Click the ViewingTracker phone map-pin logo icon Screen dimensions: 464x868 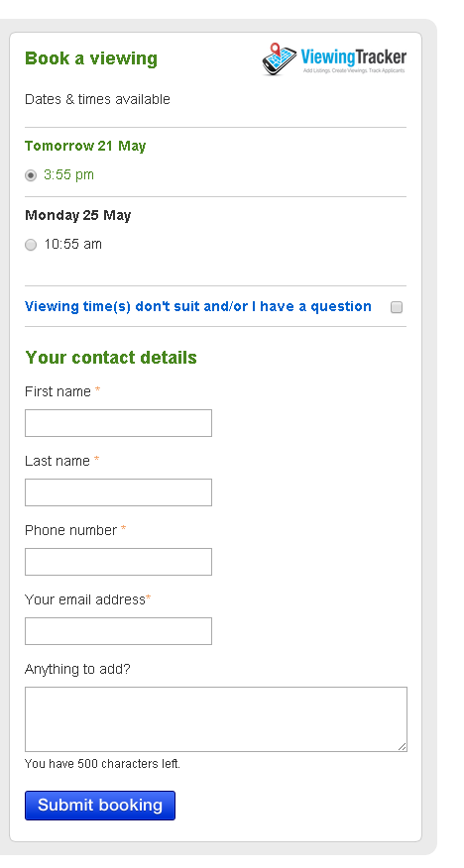tap(280, 58)
